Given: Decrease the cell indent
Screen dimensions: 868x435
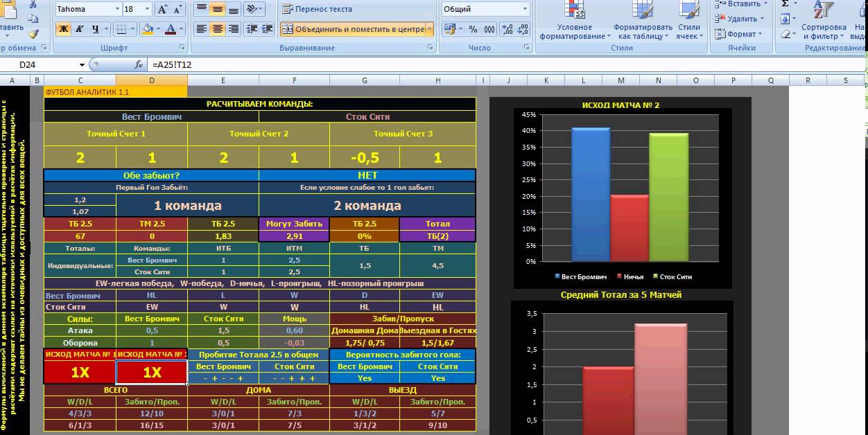Looking at the screenshot, I should (x=252, y=29).
